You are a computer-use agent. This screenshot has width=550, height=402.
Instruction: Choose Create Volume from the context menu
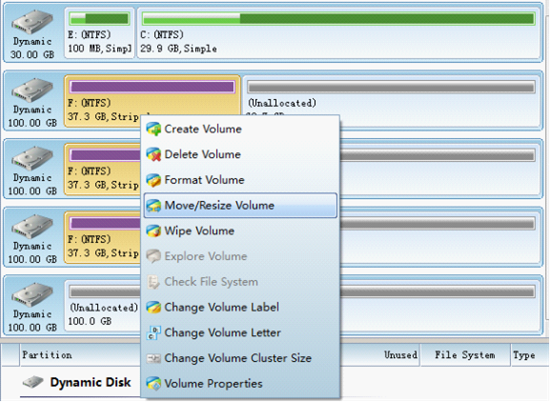(240, 129)
